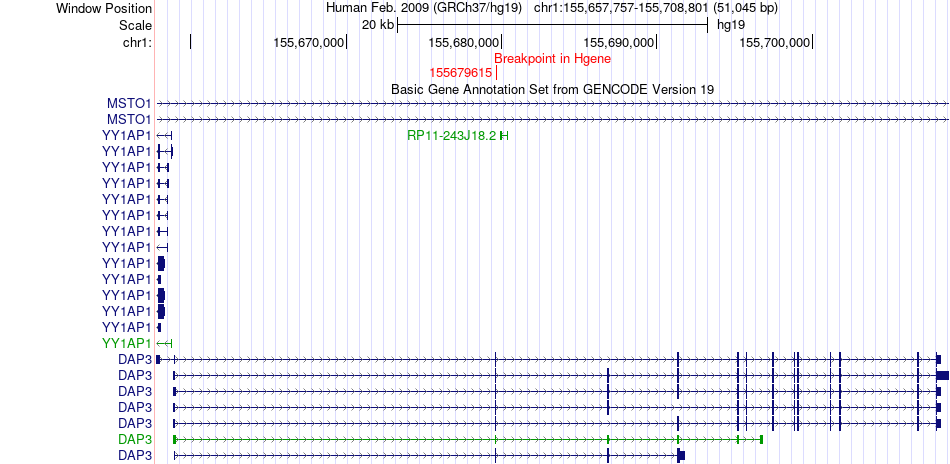This screenshot has height=464, width=950.
Task: Click the 20 kb scale bar label
Action: click(378, 25)
